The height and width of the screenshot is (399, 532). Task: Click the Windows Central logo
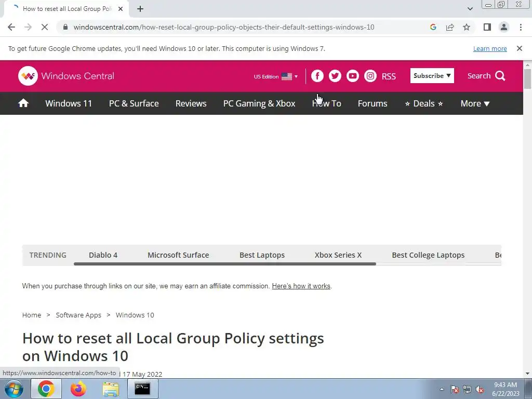click(66, 76)
